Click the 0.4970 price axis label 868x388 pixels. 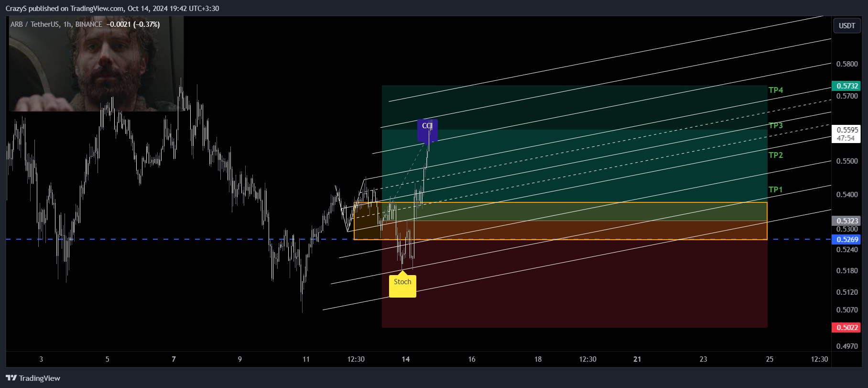click(x=846, y=346)
